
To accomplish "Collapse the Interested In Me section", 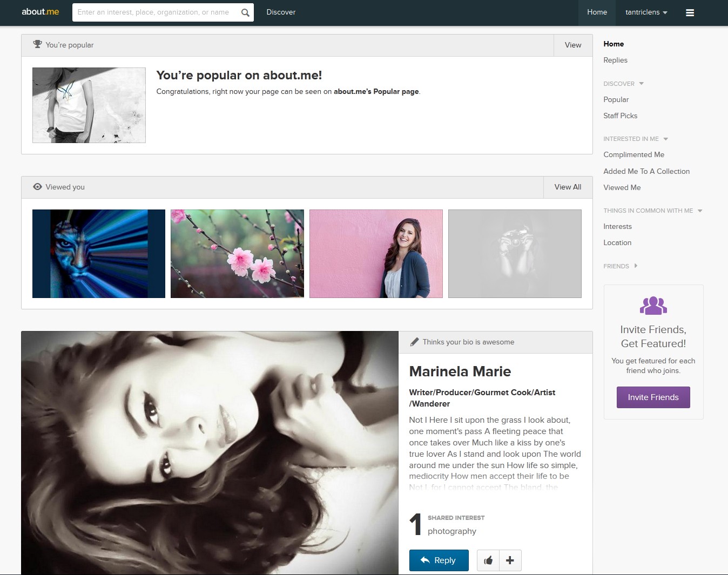I will pos(665,139).
